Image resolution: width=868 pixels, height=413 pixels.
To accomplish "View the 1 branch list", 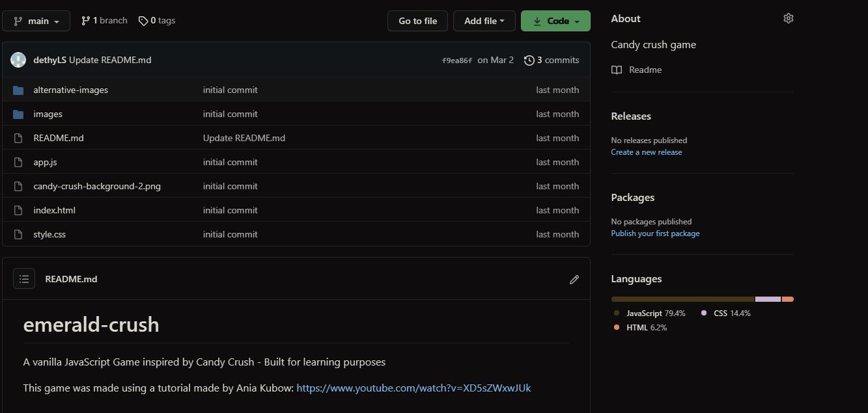I will pos(104,21).
